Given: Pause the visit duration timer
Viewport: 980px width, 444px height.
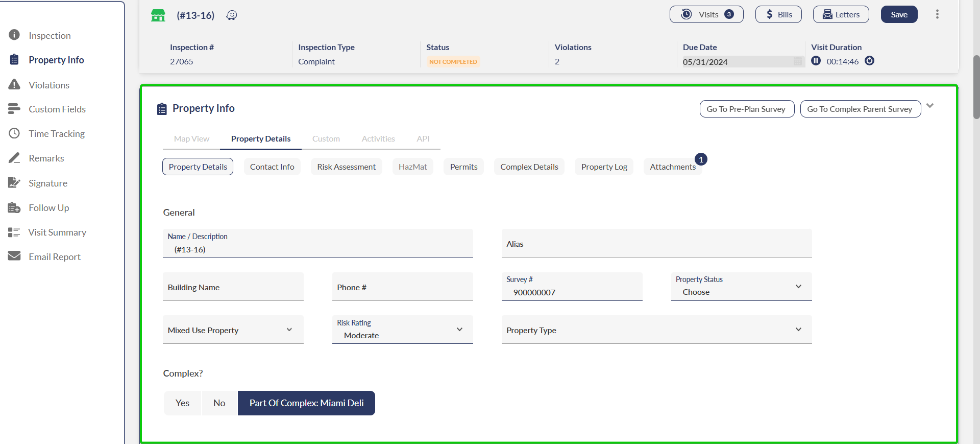Looking at the screenshot, I should (x=816, y=61).
